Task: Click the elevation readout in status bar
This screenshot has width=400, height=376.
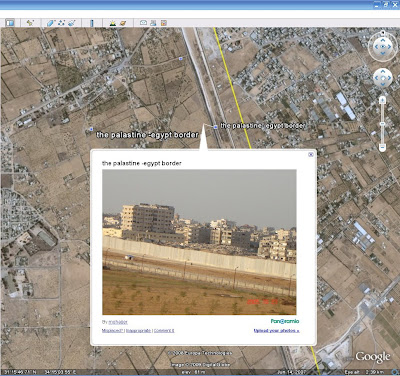Action: tap(194, 372)
